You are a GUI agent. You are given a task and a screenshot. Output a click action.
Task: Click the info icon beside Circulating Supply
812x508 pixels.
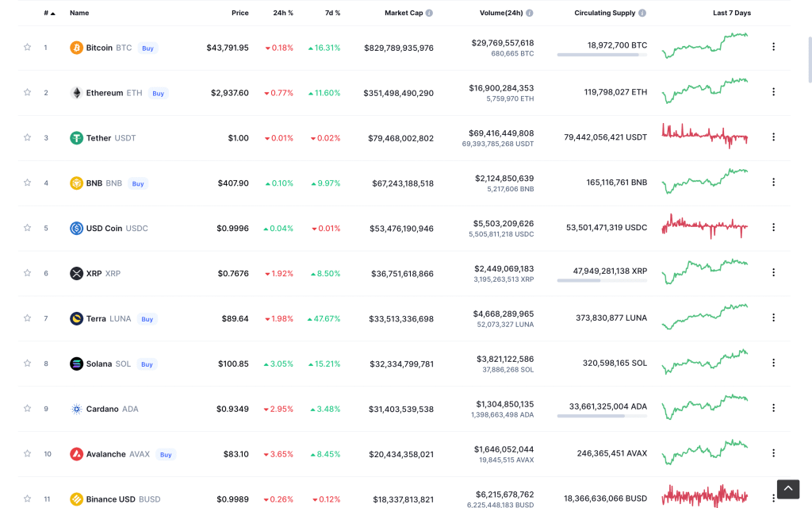pos(642,13)
